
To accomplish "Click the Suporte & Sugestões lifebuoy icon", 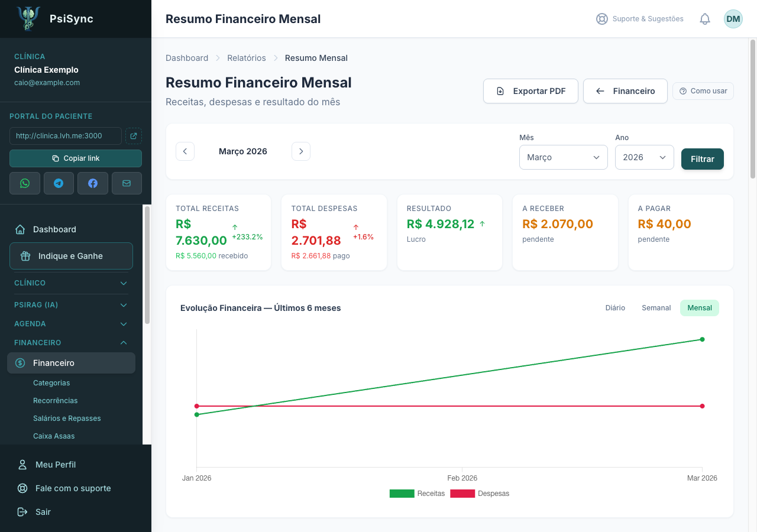I will (602, 19).
